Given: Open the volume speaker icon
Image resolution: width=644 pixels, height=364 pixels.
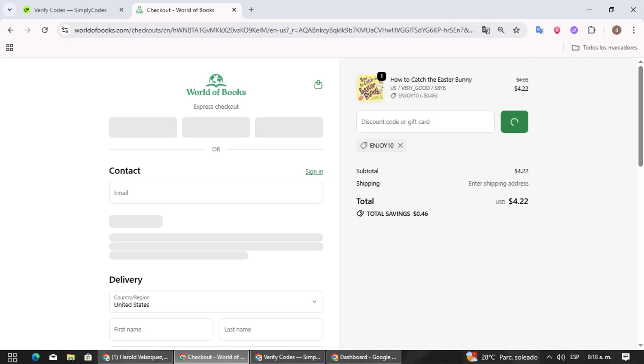Looking at the screenshot, I should click(561, 357).
